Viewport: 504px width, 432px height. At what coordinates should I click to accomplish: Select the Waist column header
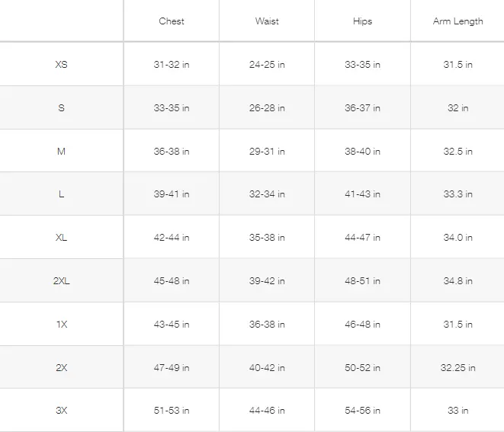click(267, 21)
